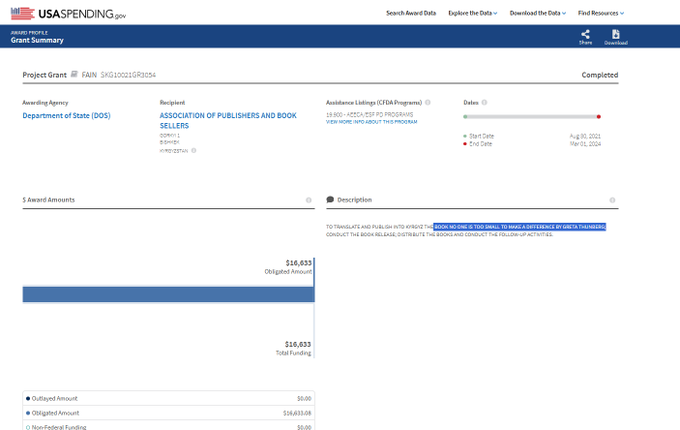Open the Award Amounts info icon

(308, 200)
